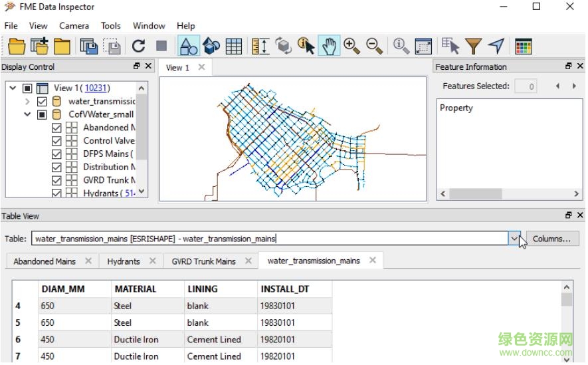Click the Open Dataset folder icon
The image size is (588, 365).
(x=17, y=46)
